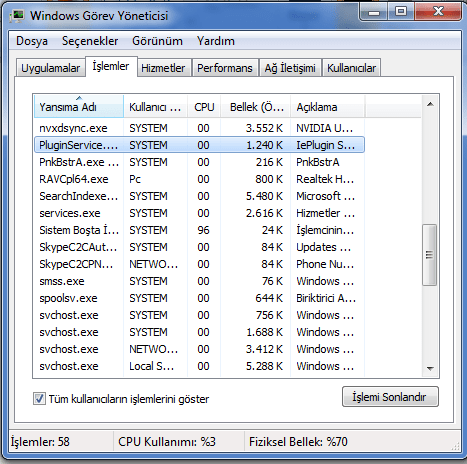Select the RAVCpl64.exe process
This screenshot has height=464, width=467.
pos(199,179)
